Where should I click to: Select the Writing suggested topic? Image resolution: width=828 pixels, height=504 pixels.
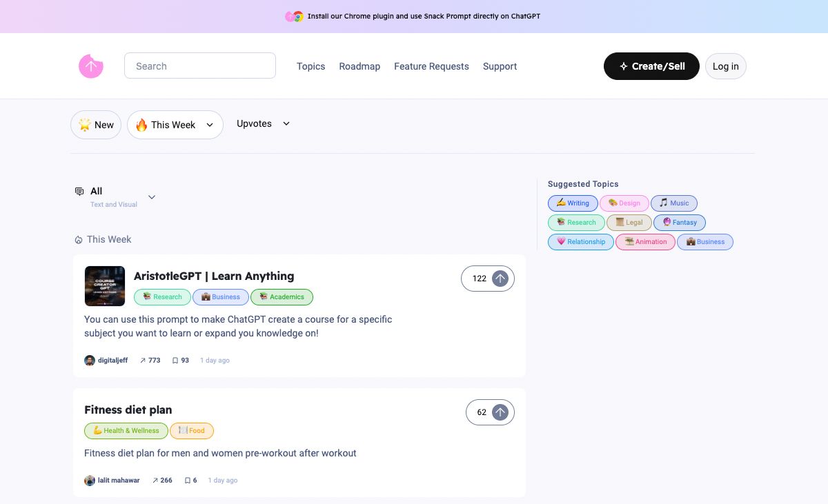[573, 203]
